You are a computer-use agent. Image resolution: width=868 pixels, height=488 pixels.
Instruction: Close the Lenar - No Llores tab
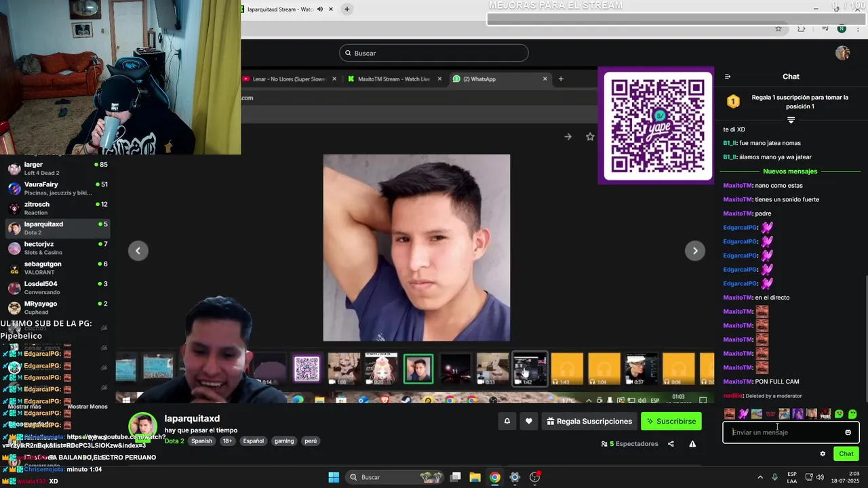tap(334, 79)
